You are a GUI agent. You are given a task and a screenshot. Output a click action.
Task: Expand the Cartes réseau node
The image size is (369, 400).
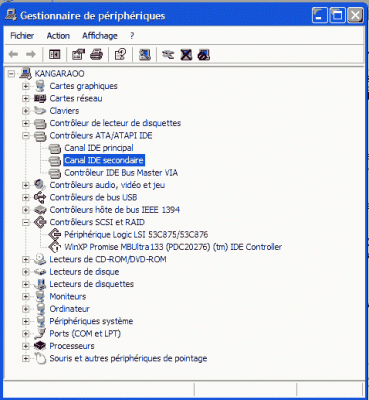click(26, 99)
